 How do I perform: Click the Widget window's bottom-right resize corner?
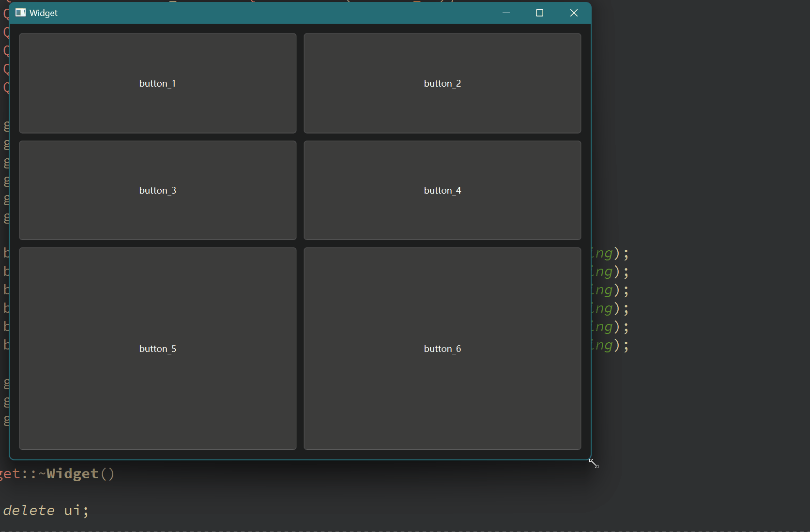click(590, 459)
